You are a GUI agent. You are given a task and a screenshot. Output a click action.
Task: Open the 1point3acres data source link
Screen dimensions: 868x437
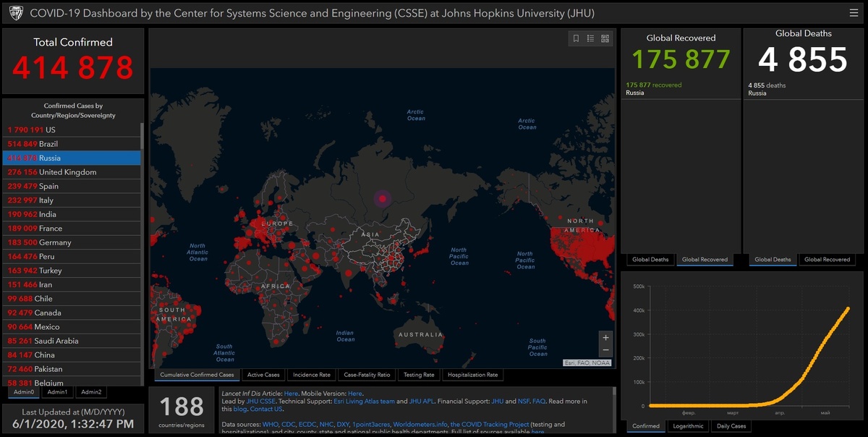pyautogui.click(x=370, y=425)
